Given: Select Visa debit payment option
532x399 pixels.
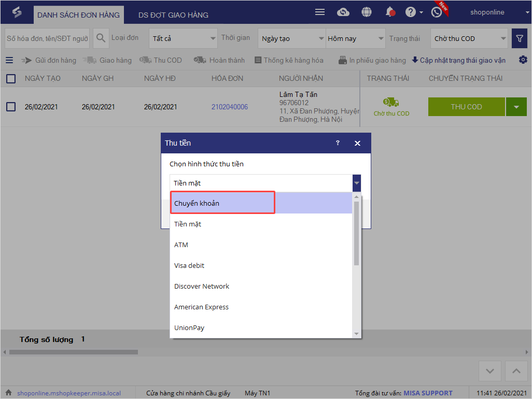Looking at the screenshot, I should click(261, 265).
